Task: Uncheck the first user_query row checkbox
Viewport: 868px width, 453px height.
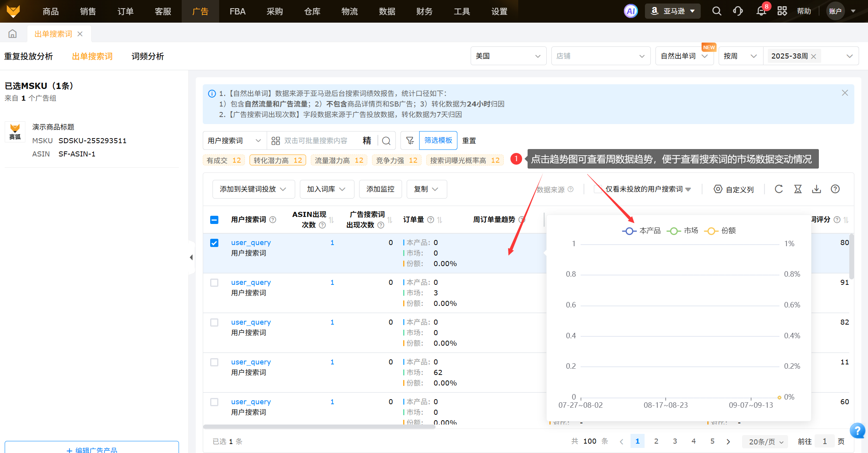Action: pos(214,243)
